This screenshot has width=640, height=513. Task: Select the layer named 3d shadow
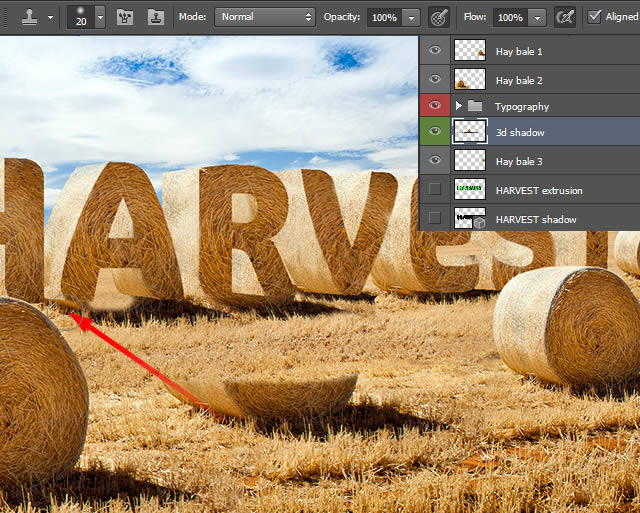pos(520,133)
